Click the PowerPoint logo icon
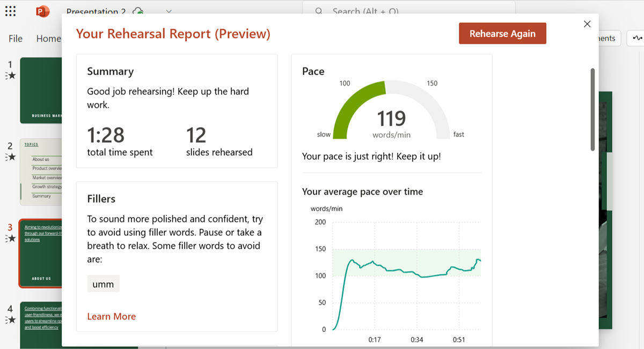 click(x=42, y=11)
